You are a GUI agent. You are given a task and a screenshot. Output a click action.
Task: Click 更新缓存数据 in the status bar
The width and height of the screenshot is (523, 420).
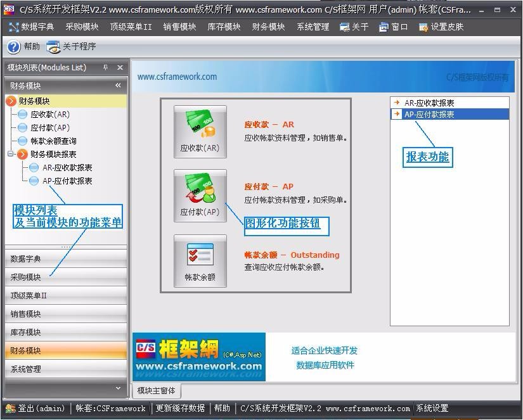tap(176, 408)
